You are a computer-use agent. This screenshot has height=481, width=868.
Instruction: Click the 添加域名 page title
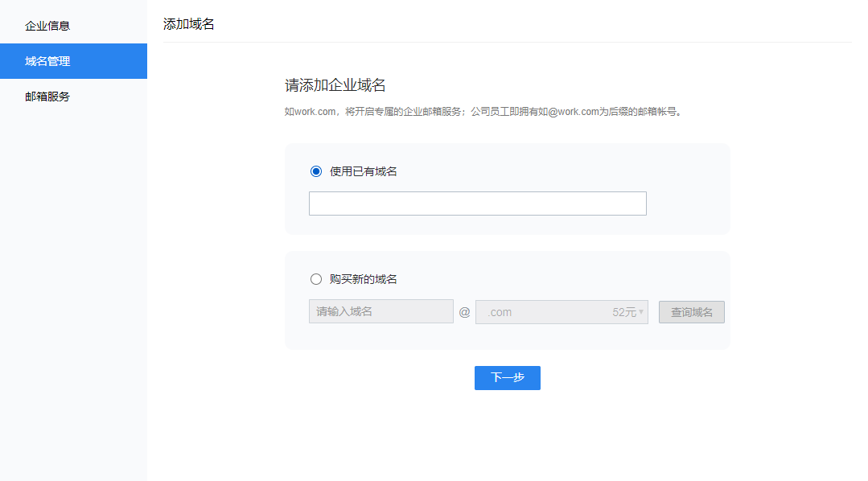point(189,24)
